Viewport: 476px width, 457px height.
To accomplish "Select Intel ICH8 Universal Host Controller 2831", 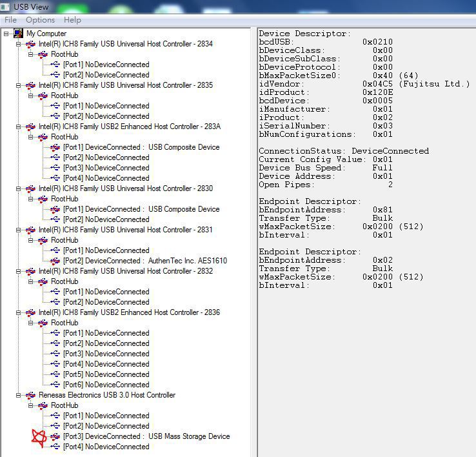I will (x=126, y=230).
